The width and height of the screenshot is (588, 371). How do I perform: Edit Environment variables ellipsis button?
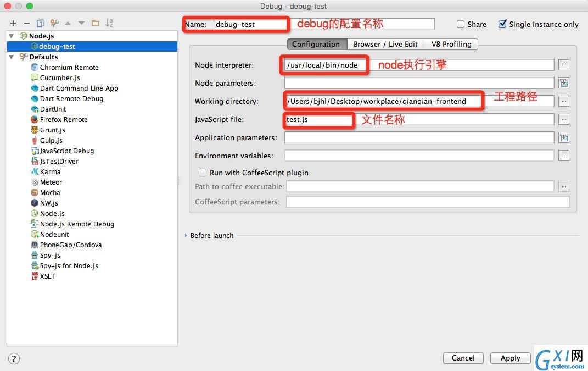click(564, 156)
